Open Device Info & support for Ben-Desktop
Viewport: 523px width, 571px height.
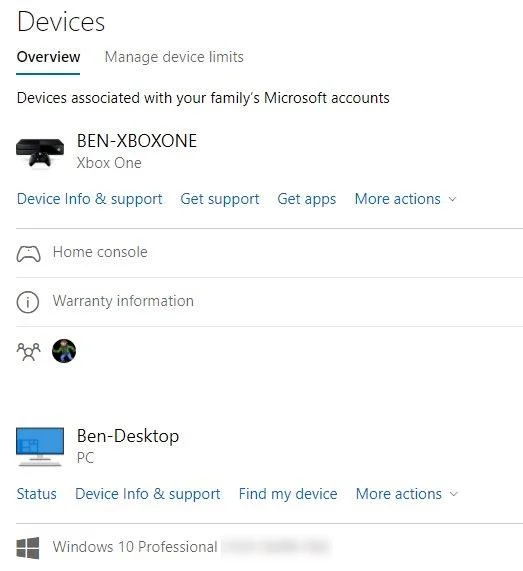148,494
